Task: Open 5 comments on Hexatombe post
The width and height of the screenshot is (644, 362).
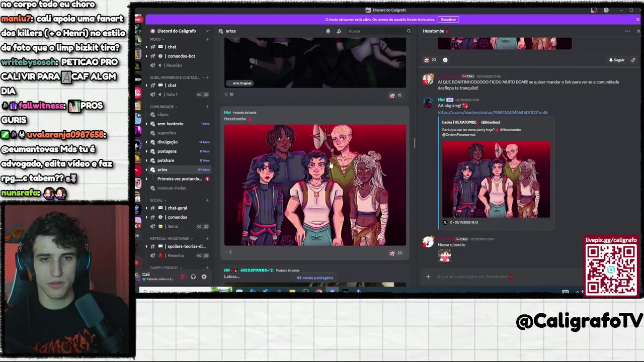Action: coord(228,252)
